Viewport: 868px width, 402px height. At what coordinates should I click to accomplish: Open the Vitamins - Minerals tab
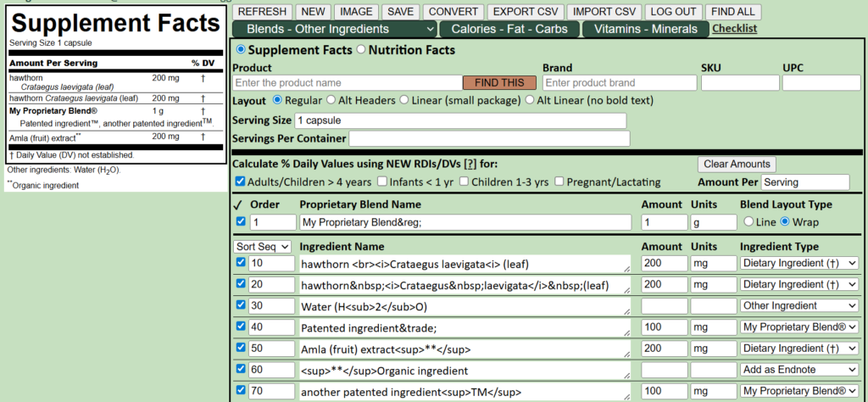click(x=645, y=30)
